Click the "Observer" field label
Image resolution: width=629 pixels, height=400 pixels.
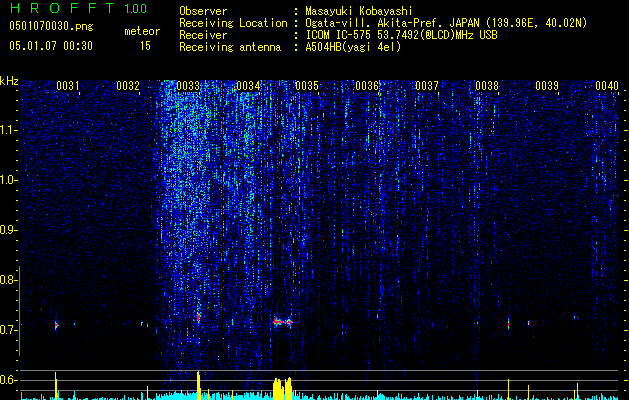pyautogui.click(x=203, y=11)
